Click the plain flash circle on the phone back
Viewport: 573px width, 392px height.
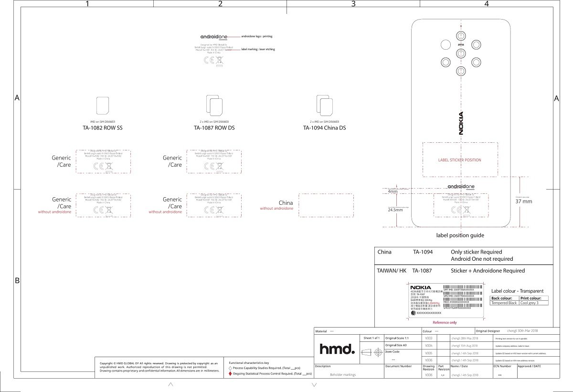click(446, 45)
